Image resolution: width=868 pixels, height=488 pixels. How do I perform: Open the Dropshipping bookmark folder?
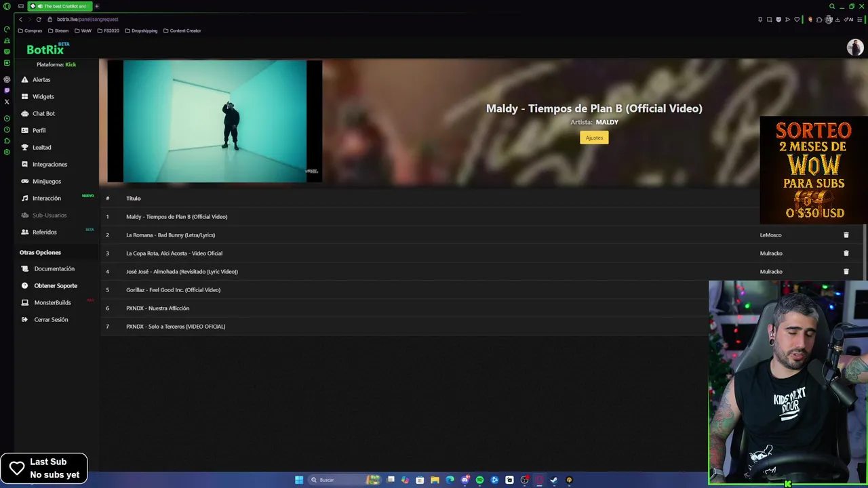(141, 30)
